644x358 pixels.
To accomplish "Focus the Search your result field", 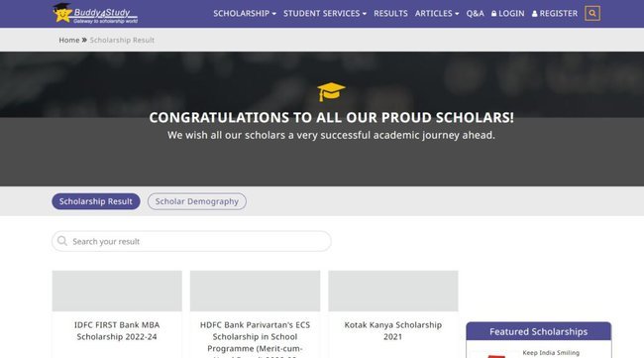I will pos(191,241).
